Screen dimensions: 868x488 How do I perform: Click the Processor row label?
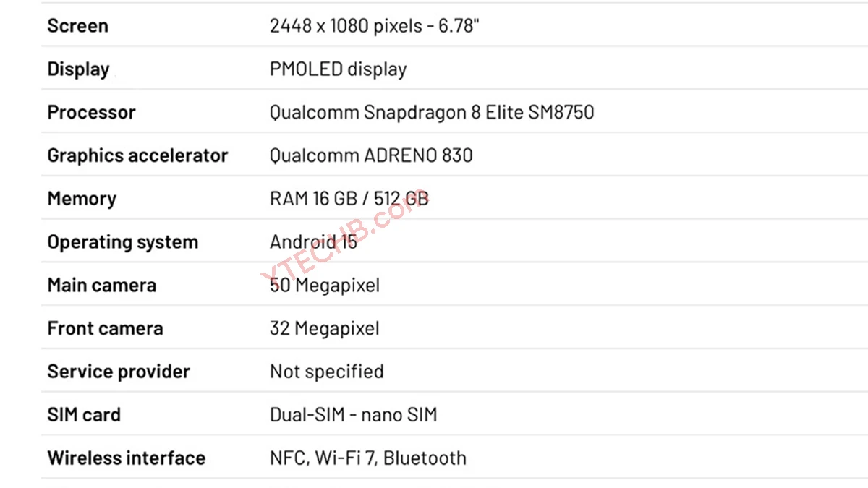[x=91, y=113]
